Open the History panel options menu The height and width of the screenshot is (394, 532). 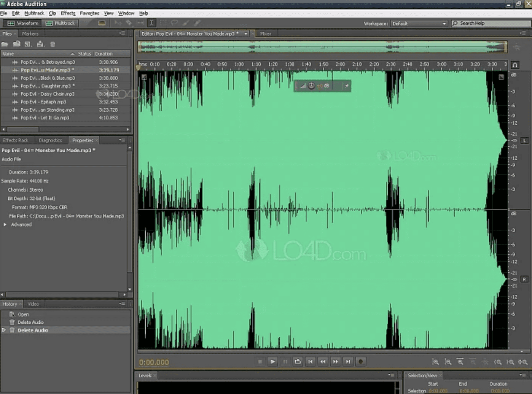tap(122, 304)
